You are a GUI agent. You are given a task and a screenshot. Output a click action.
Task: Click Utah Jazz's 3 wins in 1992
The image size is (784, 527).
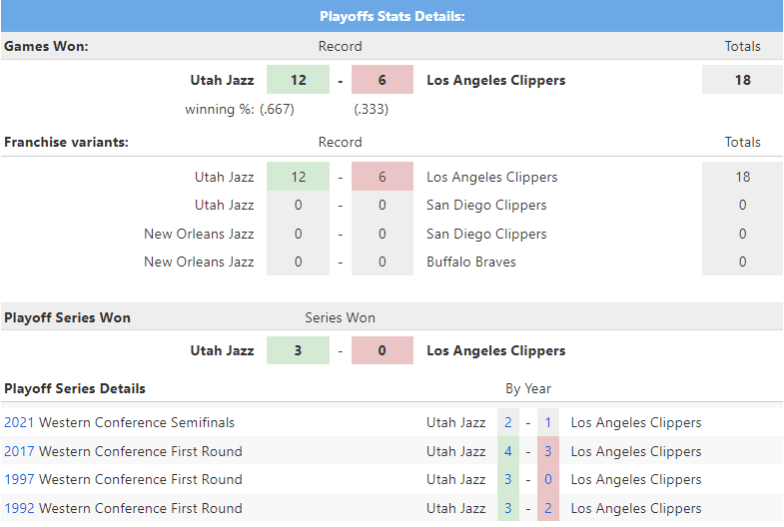508,508
